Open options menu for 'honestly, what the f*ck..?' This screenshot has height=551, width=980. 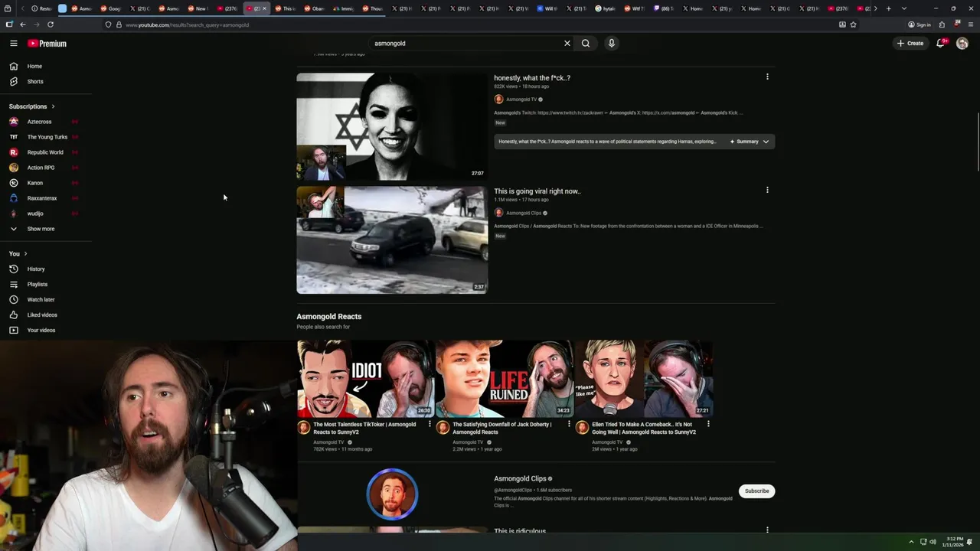(767, 77)
